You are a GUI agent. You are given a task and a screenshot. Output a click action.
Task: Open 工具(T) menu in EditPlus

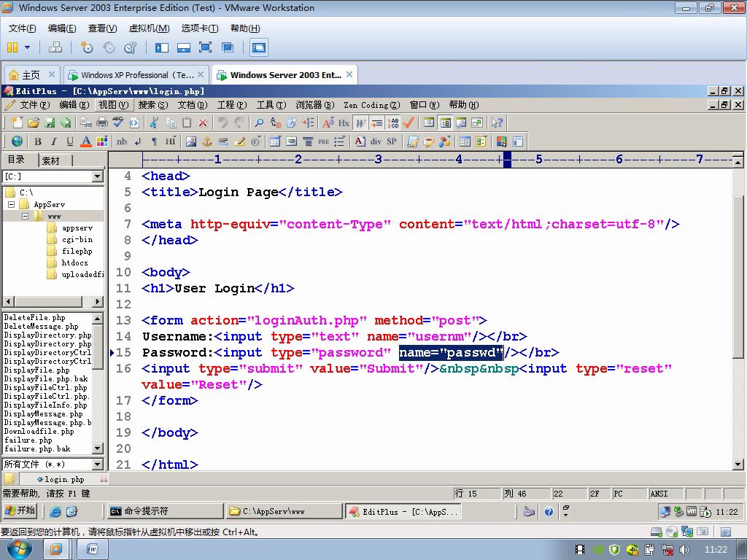pos(271,105)
